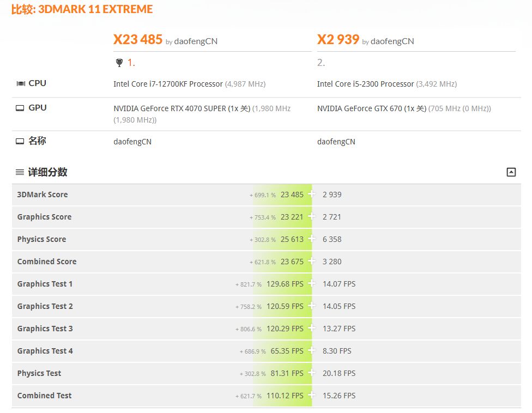Screen dimensions: 532x413
Task: Click the GPU monitor icon
Action: 20,108
